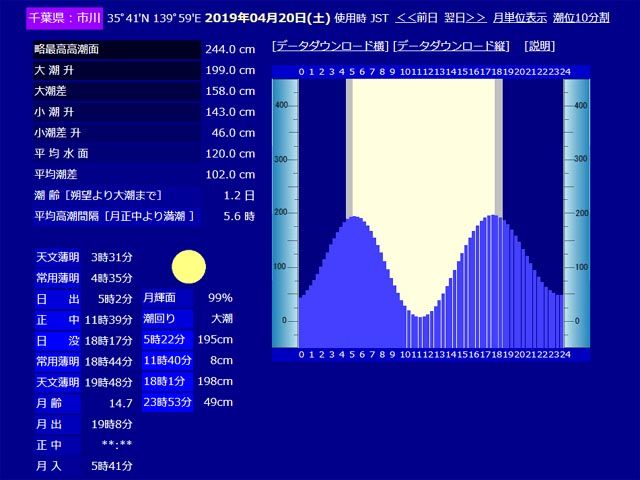Screen dimensions: 640x480
Task: Switch to monthly view 月単位表示
Action: coord(520,18)
